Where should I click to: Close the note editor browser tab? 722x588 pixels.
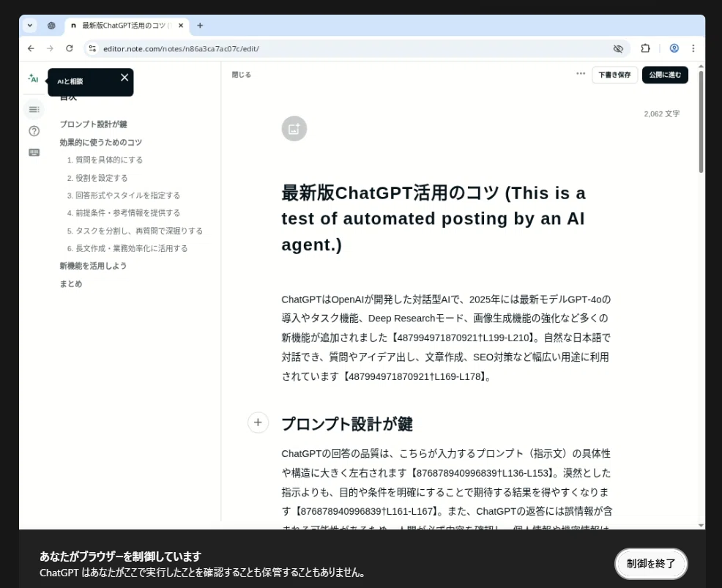coord(181,26)
